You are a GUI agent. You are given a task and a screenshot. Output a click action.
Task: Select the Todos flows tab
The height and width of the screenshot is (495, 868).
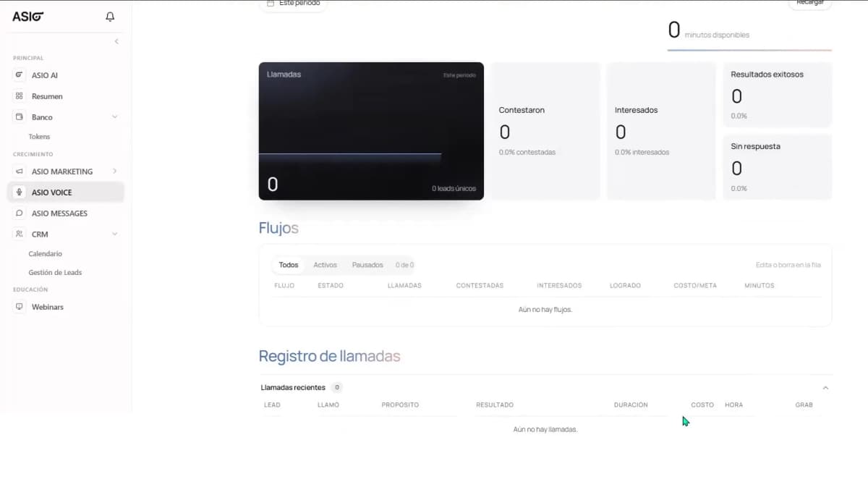289,265
